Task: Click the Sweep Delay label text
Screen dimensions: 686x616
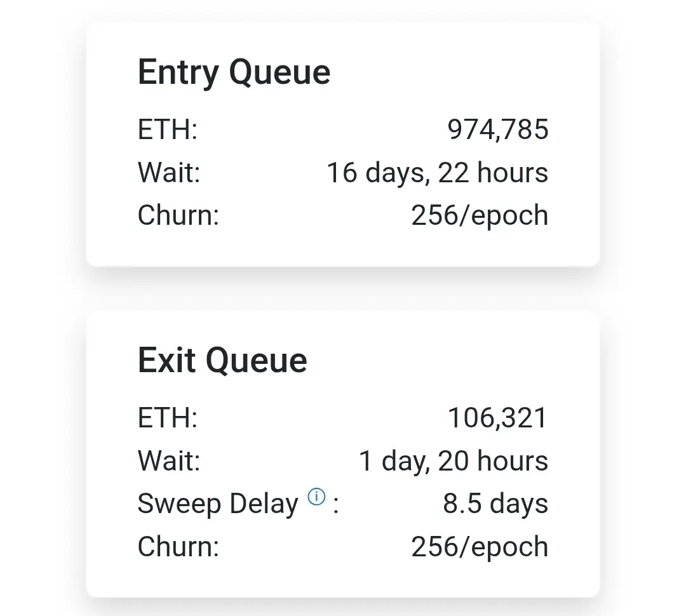Action: [217, 504]
